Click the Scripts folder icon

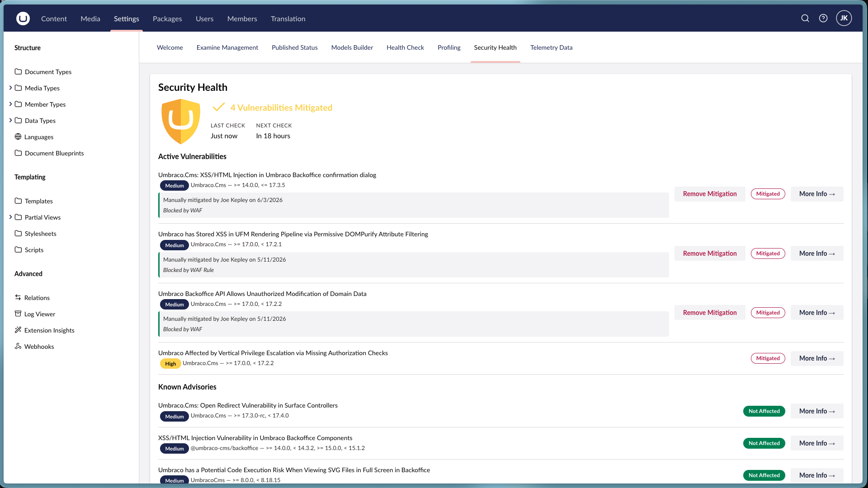pyautogui.click(x=18, y=250)
